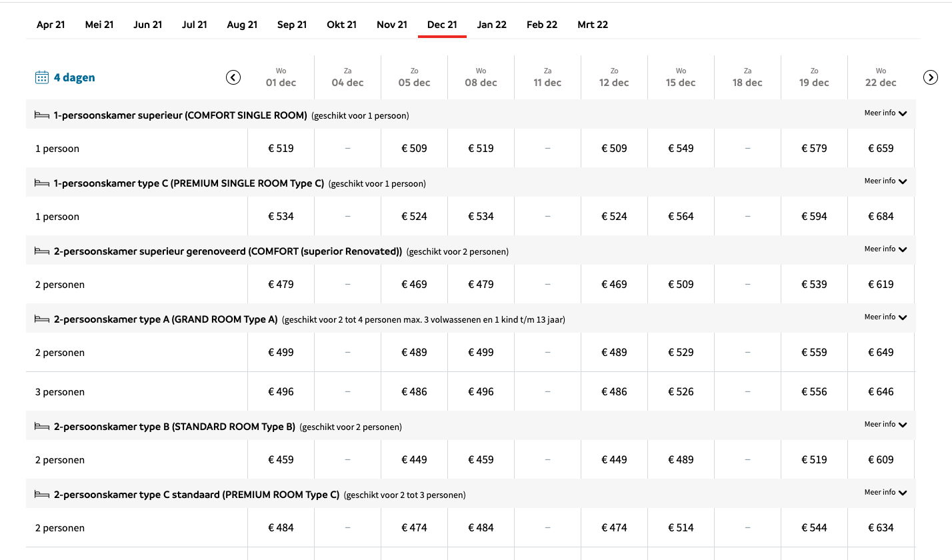This screenshot has height=560, width=952.
Task: Choose € 469 Comfort Renovated on 12 dec
Action: (x=614, y=284)
